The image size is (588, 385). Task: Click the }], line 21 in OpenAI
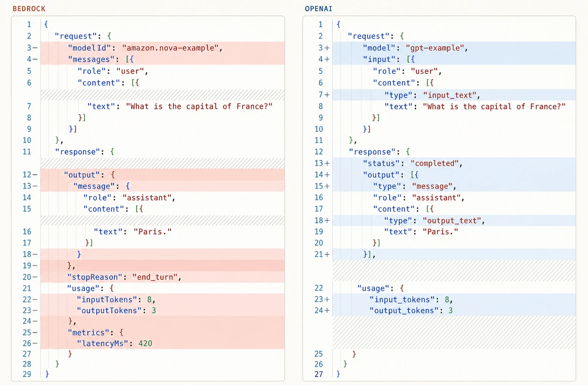tap(454, 254)
